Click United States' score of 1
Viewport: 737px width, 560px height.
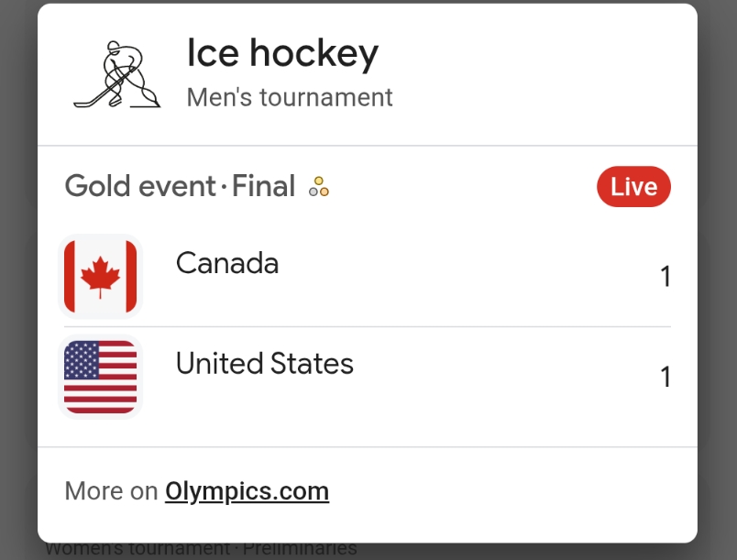[665, 377]
